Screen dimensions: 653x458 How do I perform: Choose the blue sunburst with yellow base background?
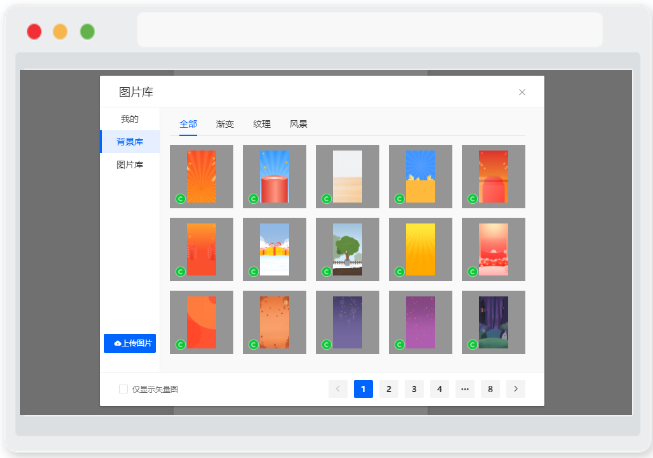click(x=421, y=177)
